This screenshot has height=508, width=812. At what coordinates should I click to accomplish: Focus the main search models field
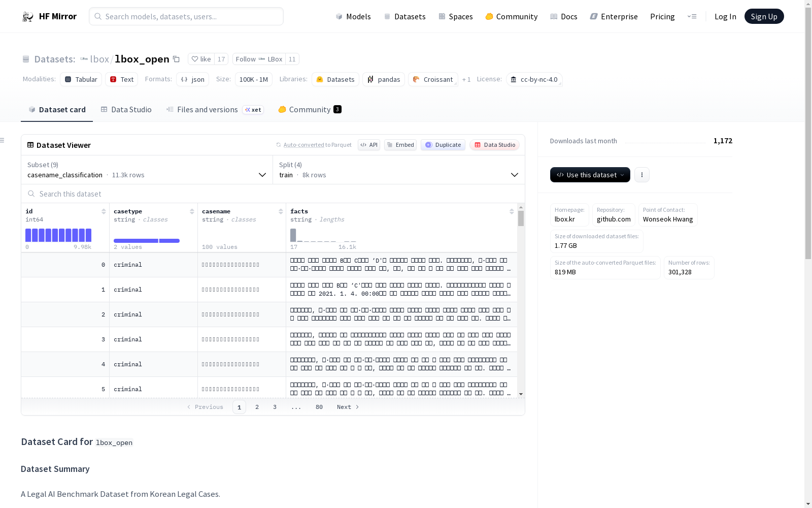[x=186, y=16]
